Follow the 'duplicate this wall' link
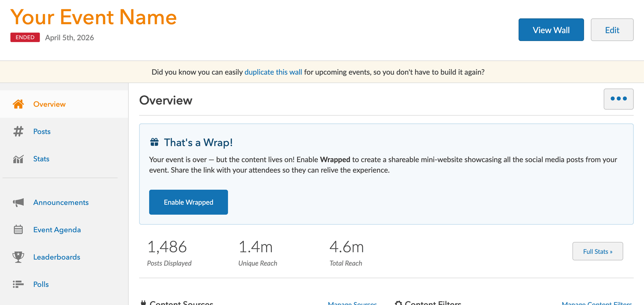 tap(273, 72)
